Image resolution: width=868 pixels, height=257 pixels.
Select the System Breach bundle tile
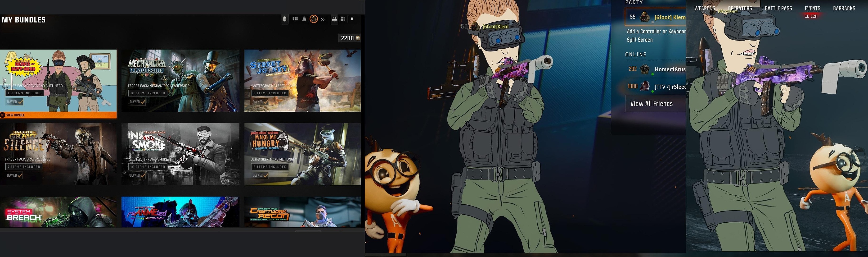coord(58,212)
